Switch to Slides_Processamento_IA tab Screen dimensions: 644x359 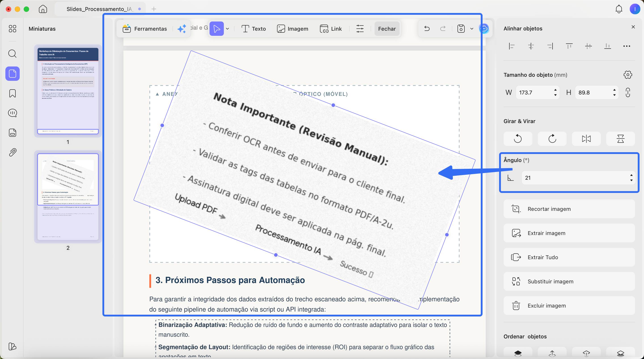[x=100, y=9]
